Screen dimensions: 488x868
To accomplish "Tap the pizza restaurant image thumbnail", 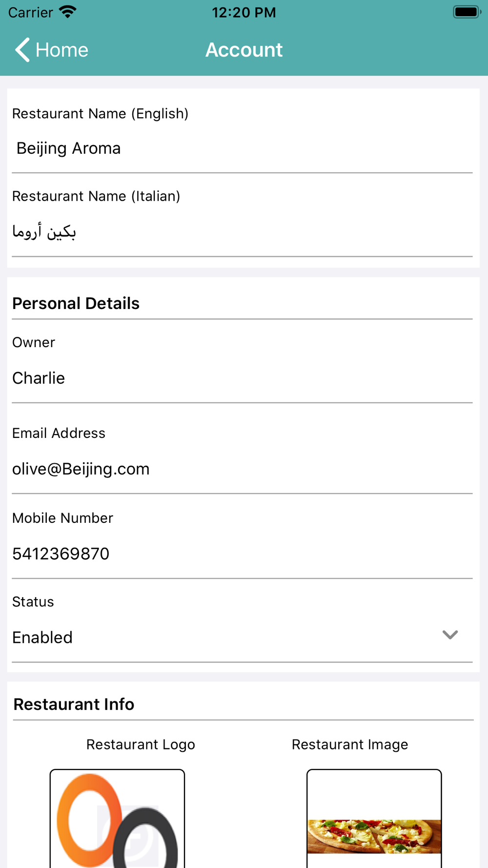I will 374,819.
